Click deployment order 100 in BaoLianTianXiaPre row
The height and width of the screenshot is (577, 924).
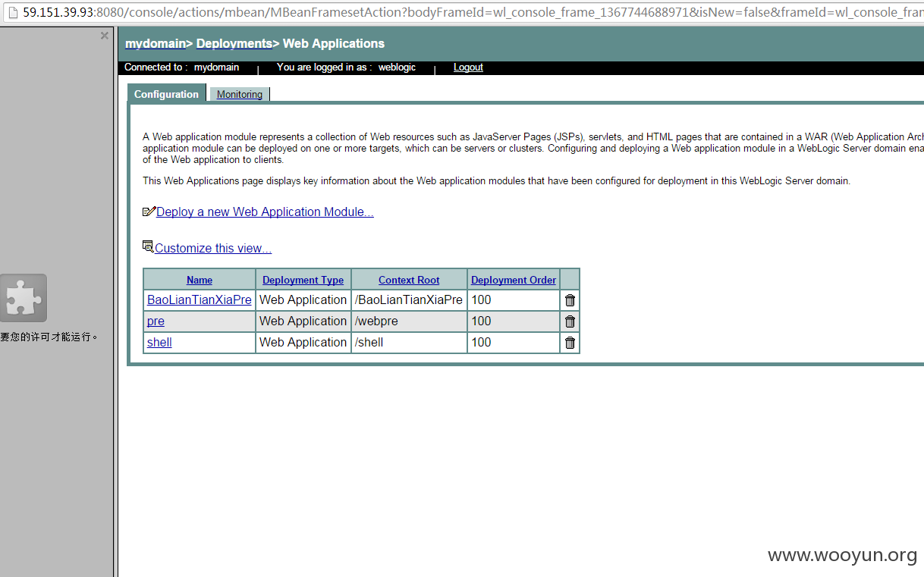click(x=514, y=300)
